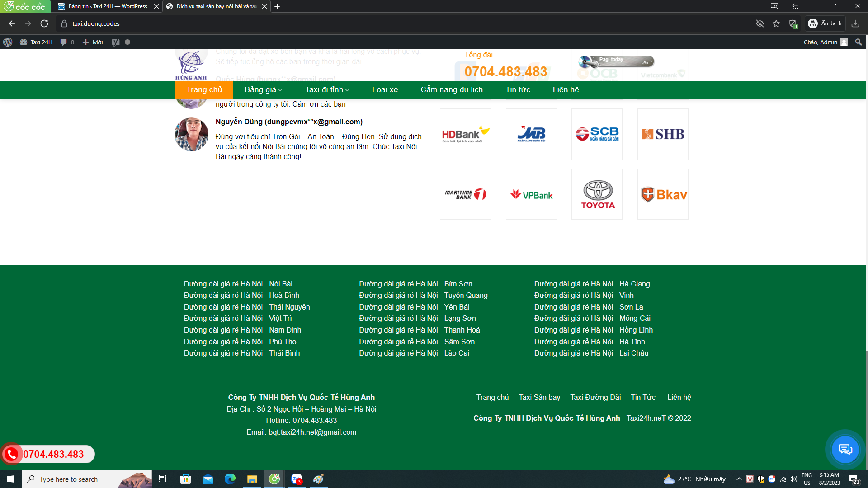
Task: Click Taxi Sân bay footer link
Action: click(x=539, y=397)
